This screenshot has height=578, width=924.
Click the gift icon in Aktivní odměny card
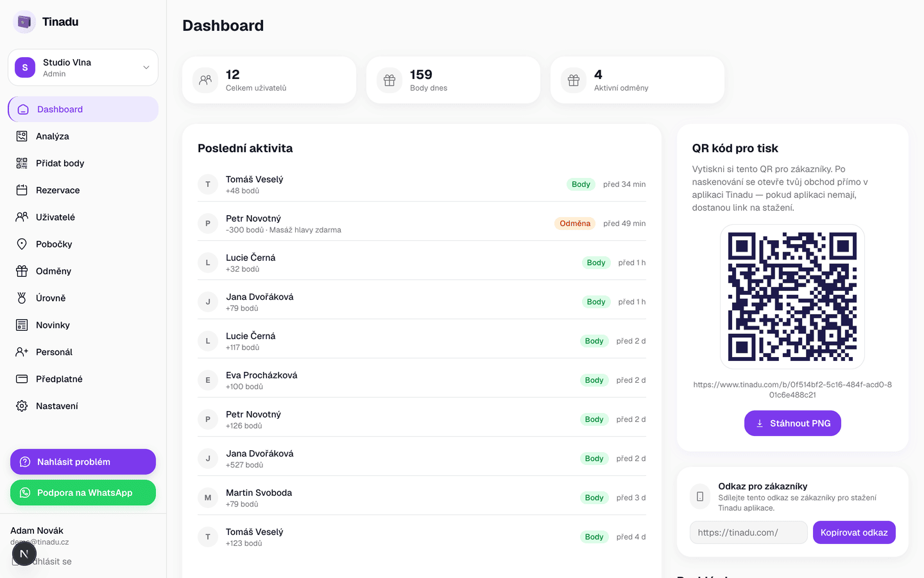pyautogui.click(x=574, y=80)
